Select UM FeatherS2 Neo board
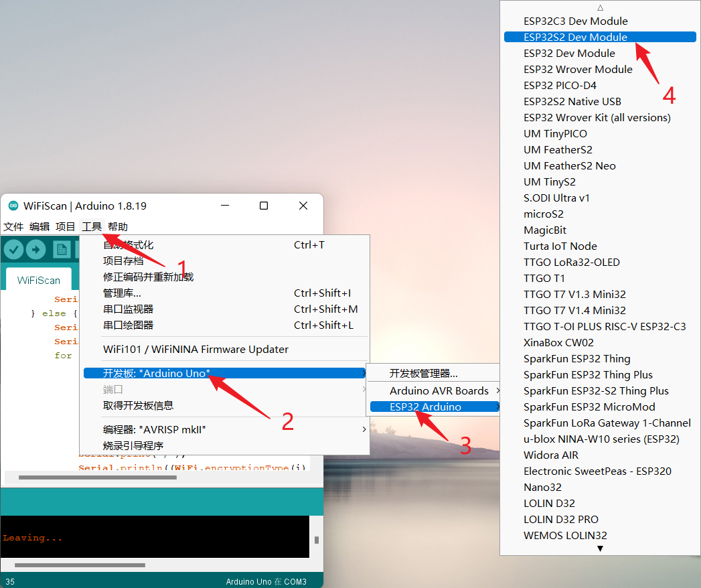 [x=600, y=166]
